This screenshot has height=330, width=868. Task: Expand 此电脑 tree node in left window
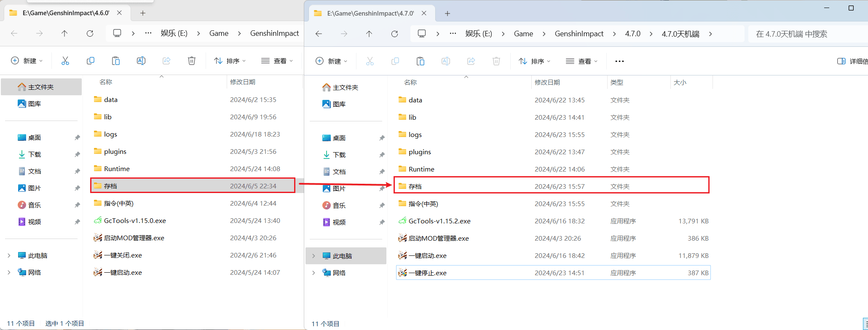[9, 255]
